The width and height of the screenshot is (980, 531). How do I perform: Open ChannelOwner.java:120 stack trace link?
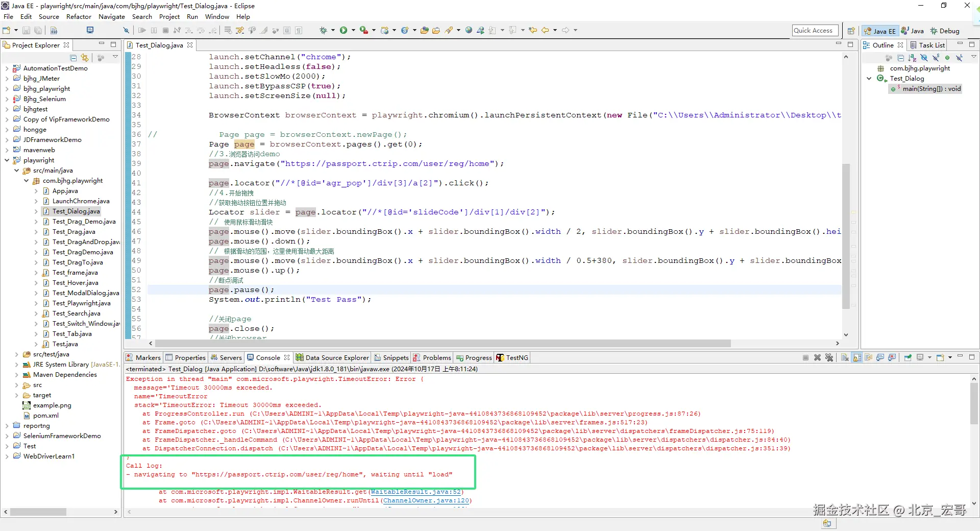coord(426,501)
